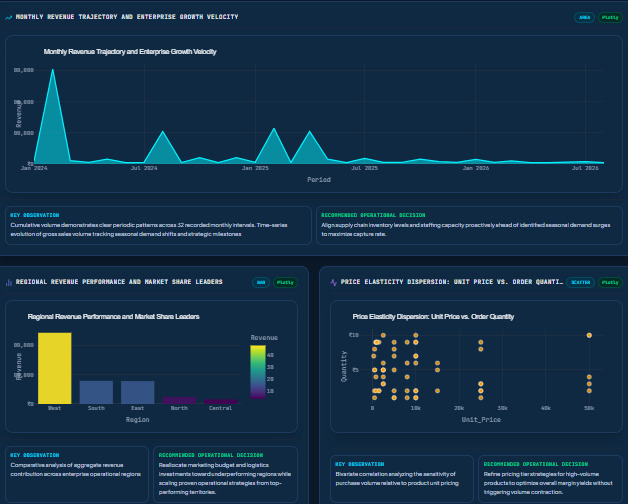Click 'PRICE ELASTICITY DISPERSION' section heading
The width and height of the screenshot is (628, 504).
(x=452, y=282)
